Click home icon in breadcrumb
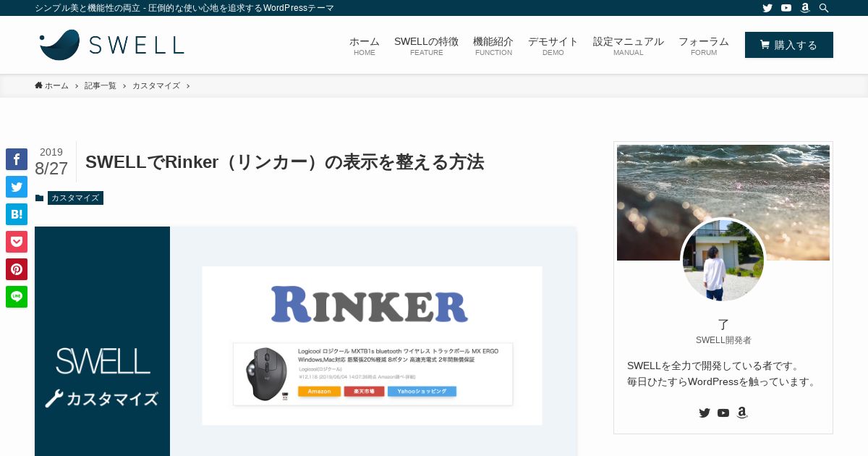This screenshot has width=868, height=456. [38, 85]
